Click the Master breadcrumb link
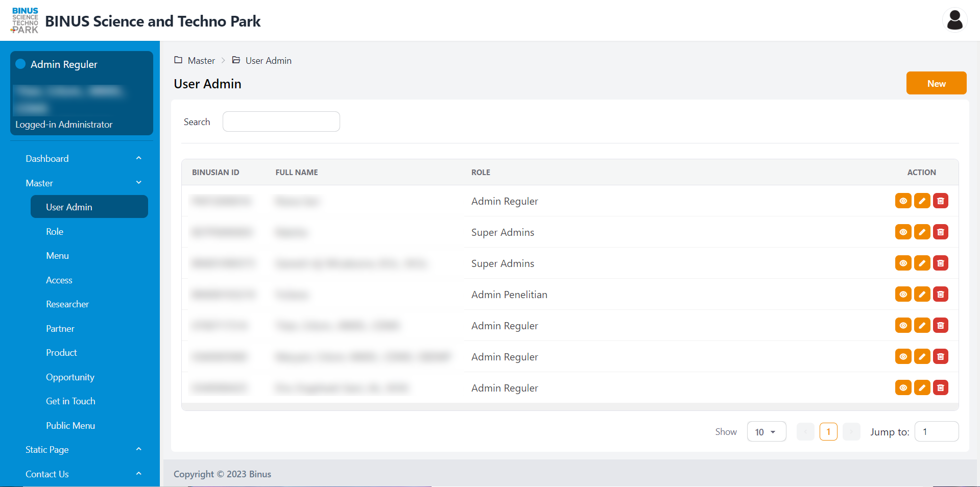Screen dimensions: 980x487 [201, 61]
